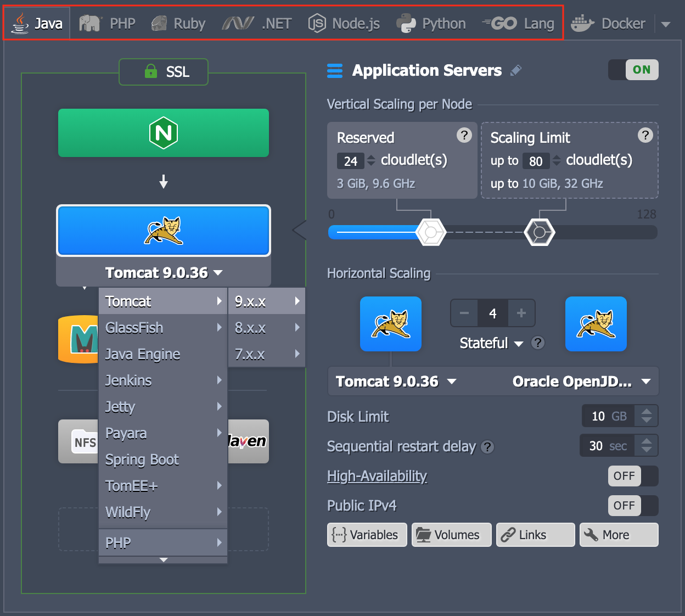Open the Node.js tab
Screen dimensions: 685x616
click(x=344, y=24)
